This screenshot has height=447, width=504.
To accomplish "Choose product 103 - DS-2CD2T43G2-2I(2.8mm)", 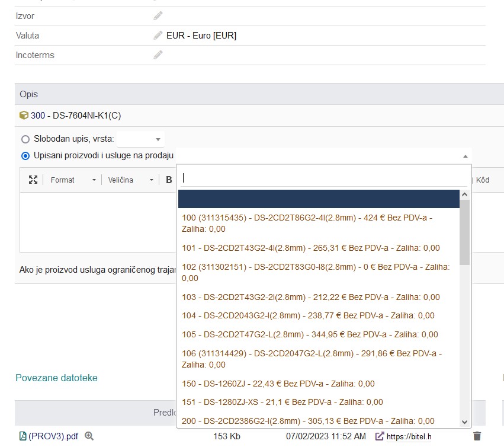I will click(319, 297).
